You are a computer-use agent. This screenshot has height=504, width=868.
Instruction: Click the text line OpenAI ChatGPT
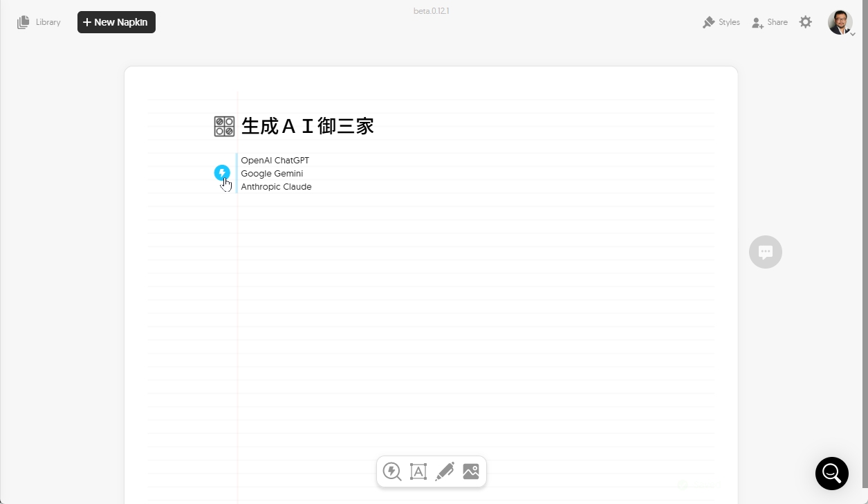pos(275,160)
